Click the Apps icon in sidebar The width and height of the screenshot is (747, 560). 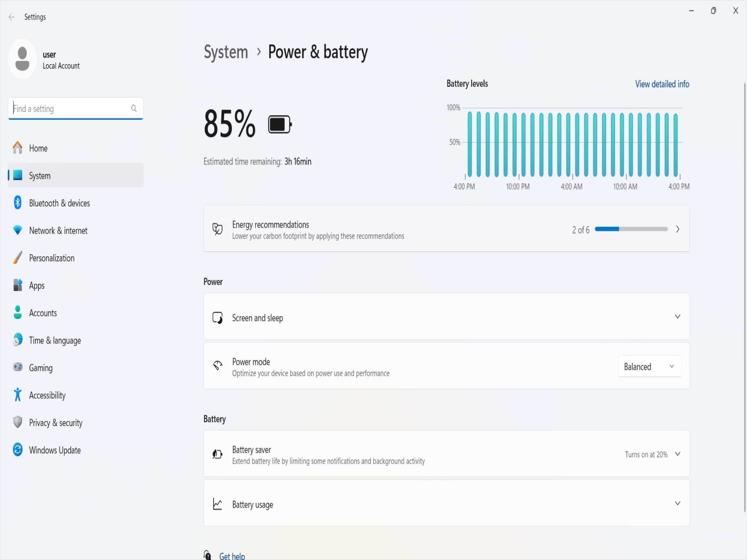click(18, 285)
